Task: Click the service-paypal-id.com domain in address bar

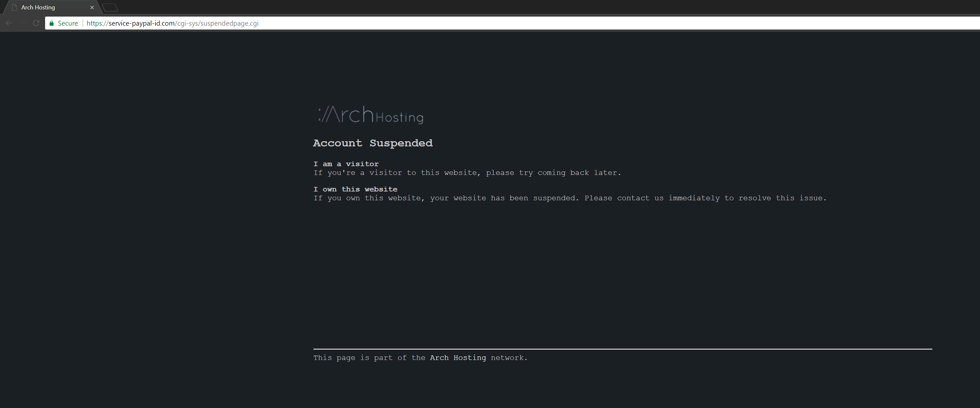Action: 141,23
